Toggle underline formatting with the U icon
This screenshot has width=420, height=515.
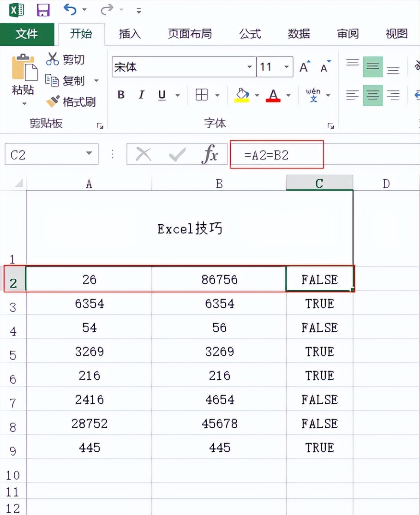[x=161, y=95]
